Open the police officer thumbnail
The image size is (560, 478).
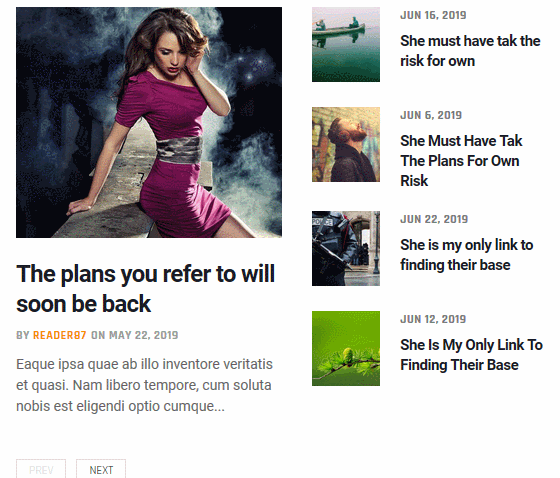point(346,248)
